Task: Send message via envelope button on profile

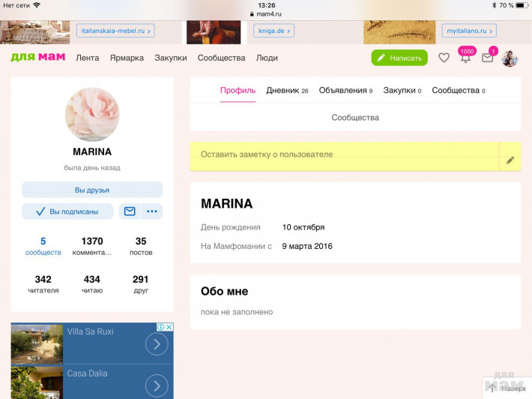Action: point(130,211)
